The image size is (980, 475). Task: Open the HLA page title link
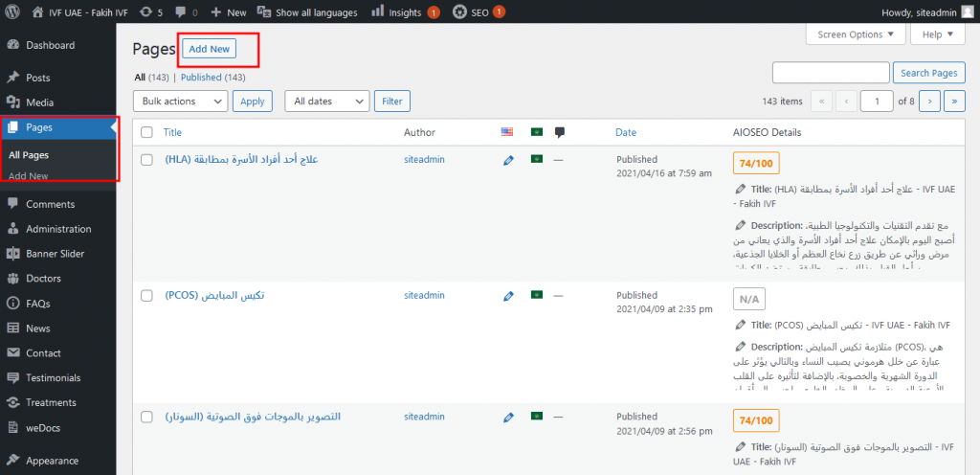(242, 159)
